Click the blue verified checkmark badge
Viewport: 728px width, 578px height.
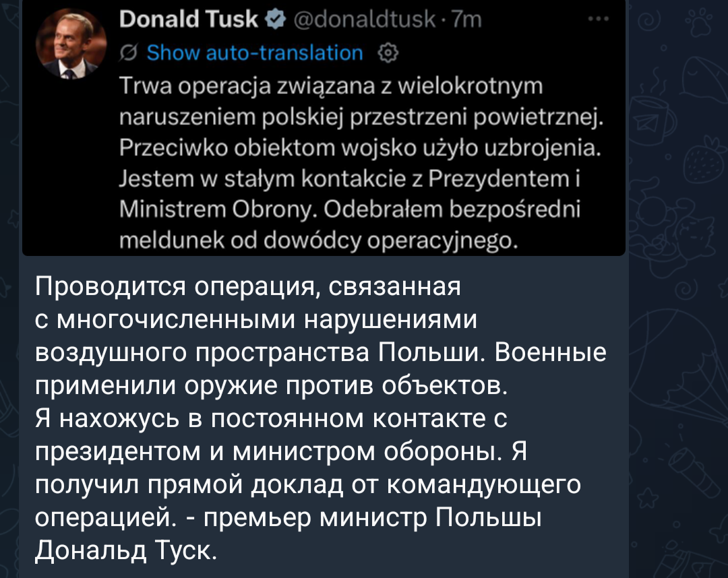click(x=274, y=20)
